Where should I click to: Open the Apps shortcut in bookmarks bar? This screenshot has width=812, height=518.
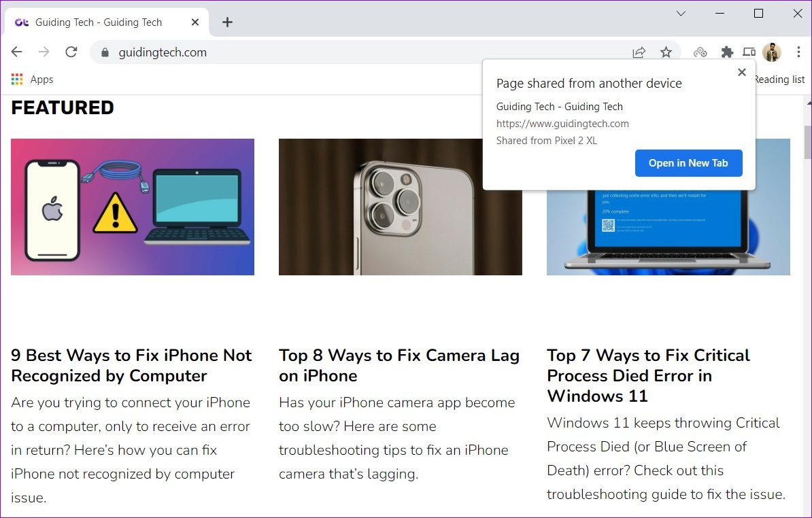click(31, 79)
